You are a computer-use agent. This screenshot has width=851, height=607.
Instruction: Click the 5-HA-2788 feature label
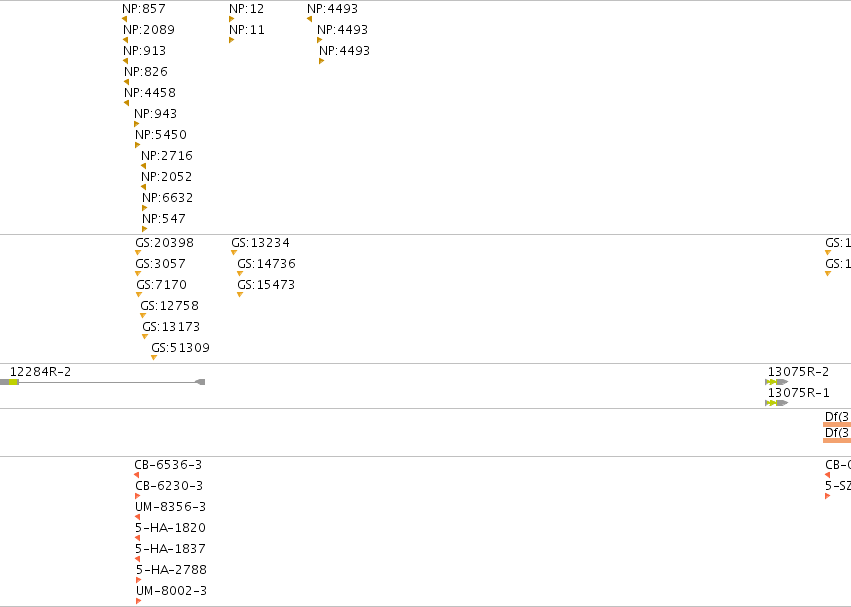pyautogui.click(x=170, y=570)
